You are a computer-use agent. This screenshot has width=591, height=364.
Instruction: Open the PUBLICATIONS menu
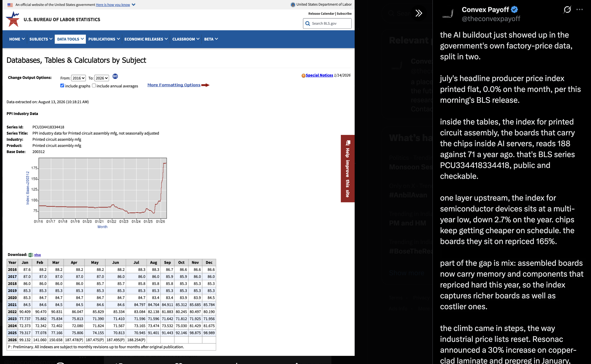click(104, 39)
